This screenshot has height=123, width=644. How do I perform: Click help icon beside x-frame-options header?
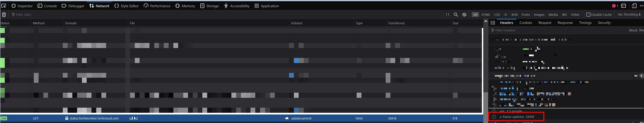click(493, 117)
